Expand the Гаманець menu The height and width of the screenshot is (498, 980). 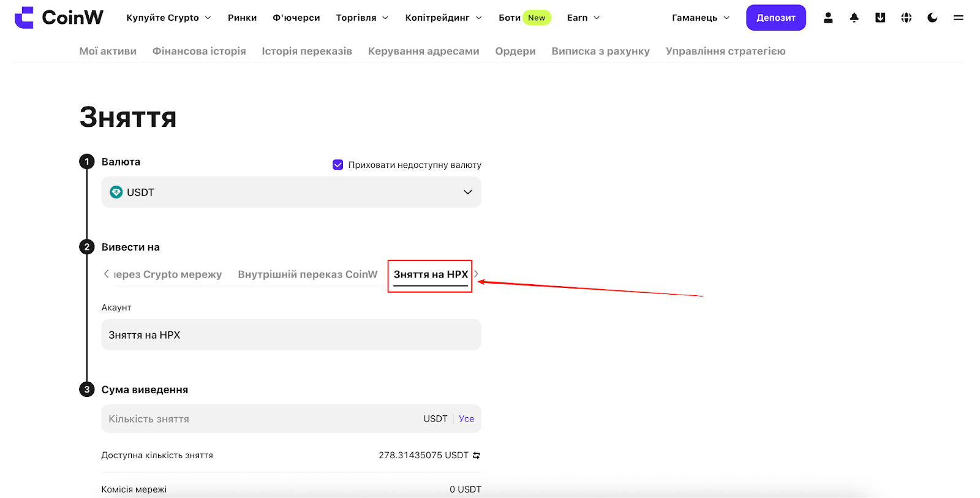point(701,18)
